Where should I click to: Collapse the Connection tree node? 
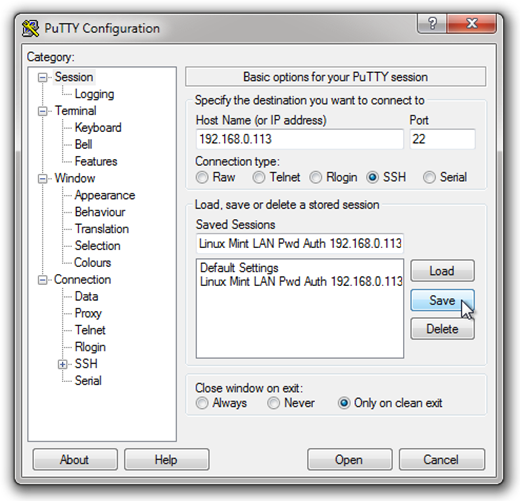pyautogui.click(x=43, y=280)
